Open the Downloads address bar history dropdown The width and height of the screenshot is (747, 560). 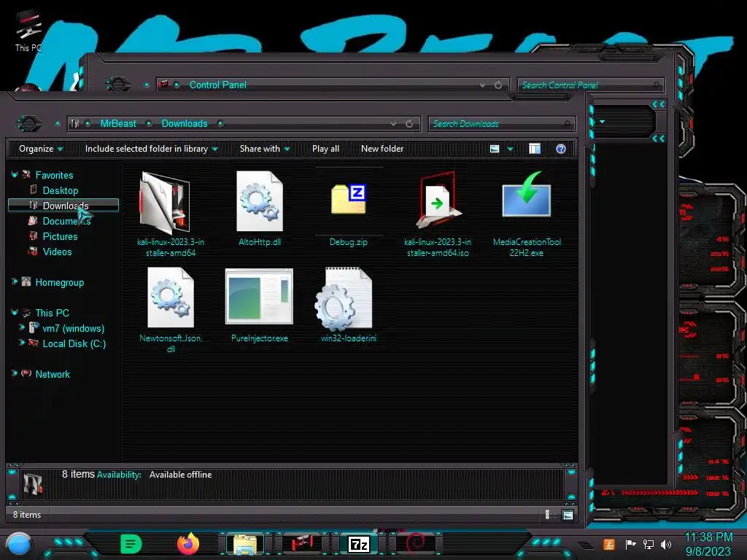point(393,124)
